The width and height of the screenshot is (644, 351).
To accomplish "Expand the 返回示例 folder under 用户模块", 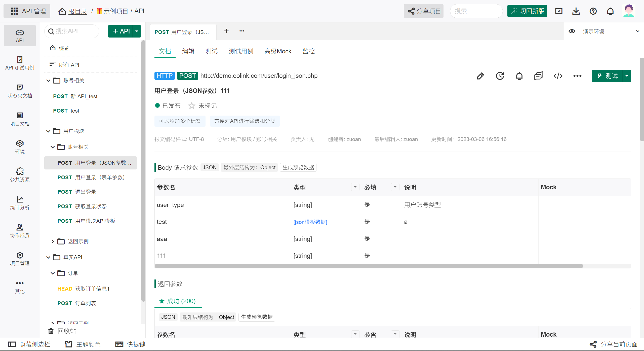I will click(53, 241).
